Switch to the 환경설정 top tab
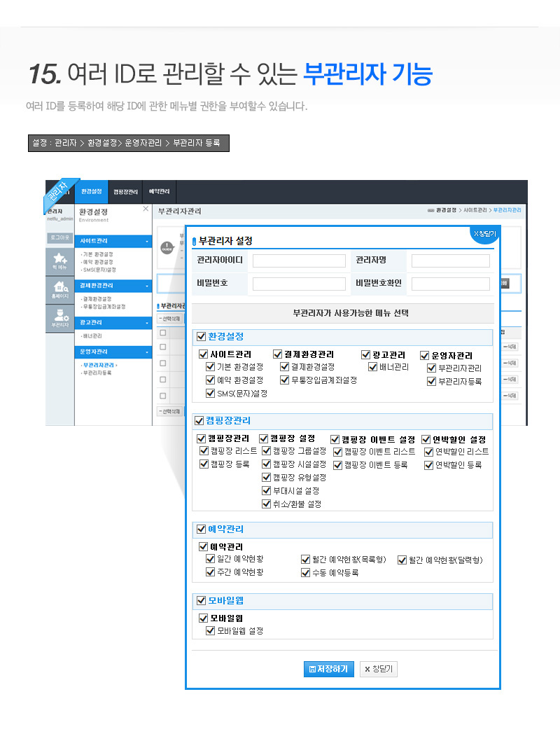This screenshot has height=748, width=560. [x=92, y=192]
